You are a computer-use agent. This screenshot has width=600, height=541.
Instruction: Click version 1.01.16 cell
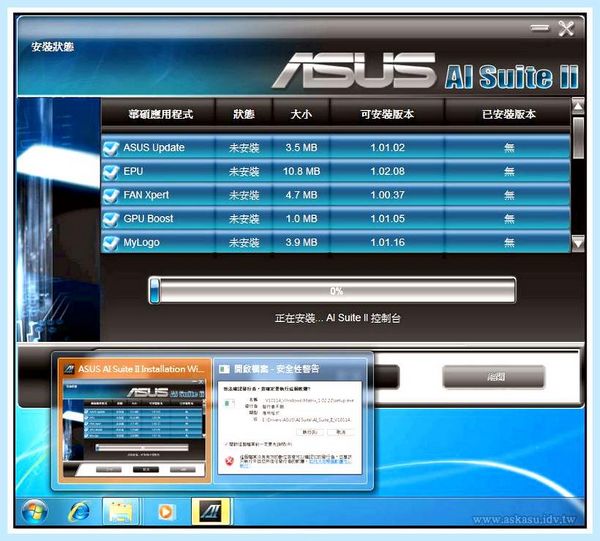point(388,243)
